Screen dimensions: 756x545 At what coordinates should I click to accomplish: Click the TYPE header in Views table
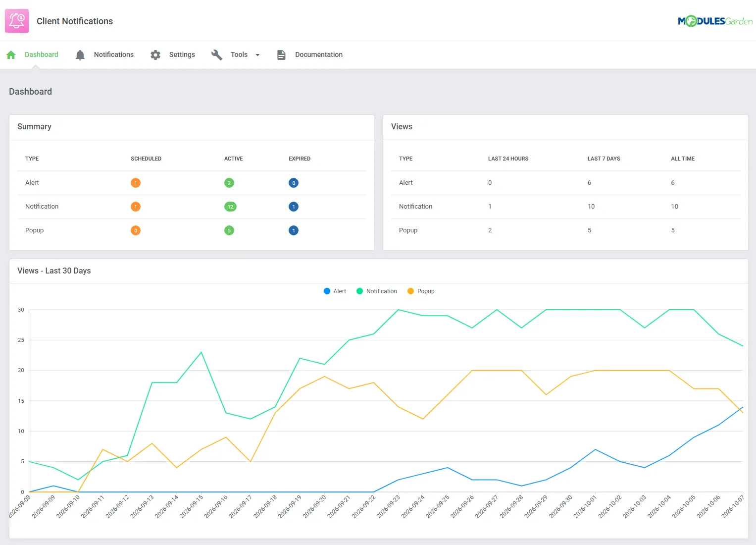point(406,159)
